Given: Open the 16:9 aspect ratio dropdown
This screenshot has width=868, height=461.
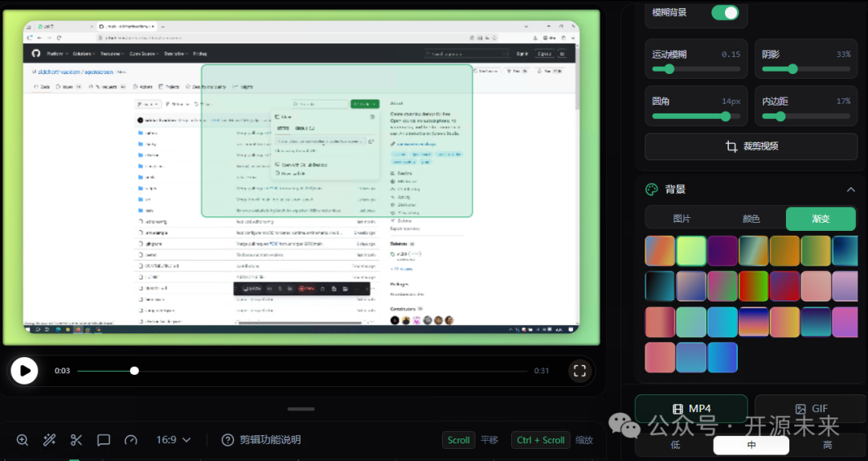Looking at the screenshot, I should tap(174, 440).
